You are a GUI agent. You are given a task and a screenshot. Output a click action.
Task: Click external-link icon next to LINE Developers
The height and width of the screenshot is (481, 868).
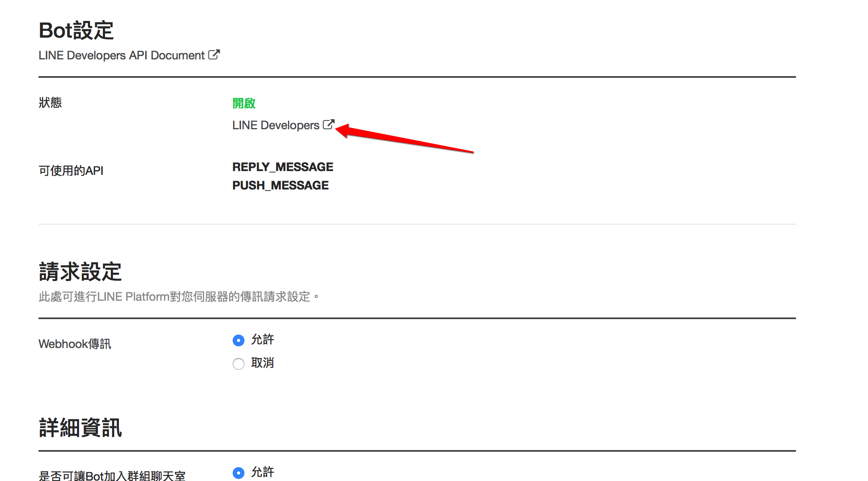(329, 124)
